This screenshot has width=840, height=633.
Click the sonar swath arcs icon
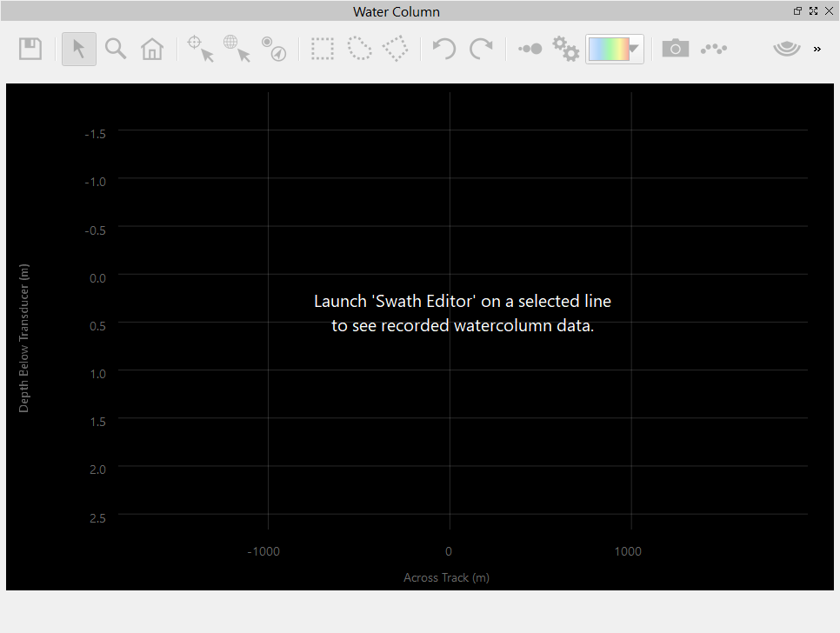click(x=787, y=49)
